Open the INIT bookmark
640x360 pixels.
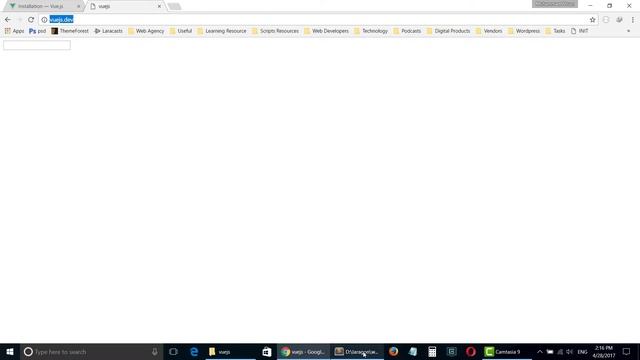click(580, 31)
